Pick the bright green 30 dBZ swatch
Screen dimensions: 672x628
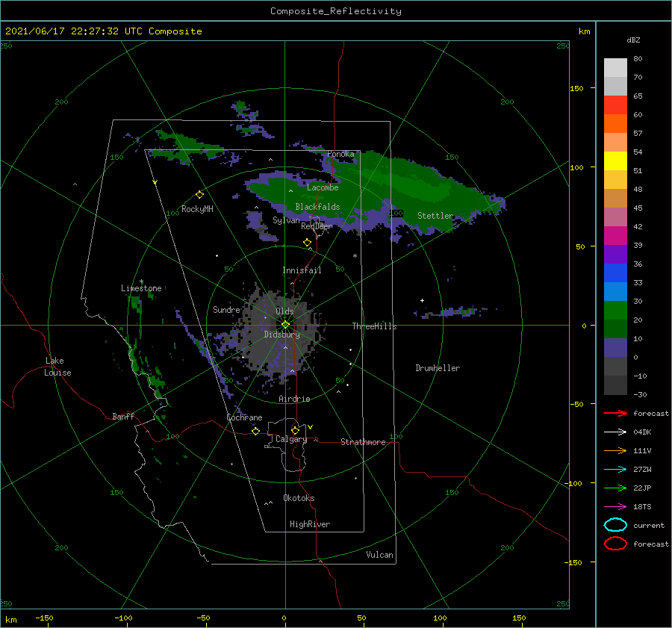tap(615, 311)
